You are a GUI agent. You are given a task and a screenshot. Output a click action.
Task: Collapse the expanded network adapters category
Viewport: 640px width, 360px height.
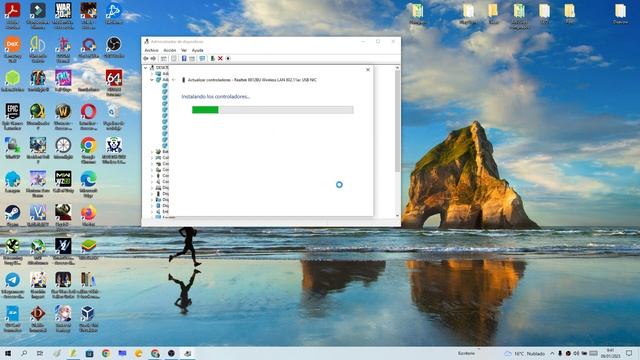click(152, 80)
